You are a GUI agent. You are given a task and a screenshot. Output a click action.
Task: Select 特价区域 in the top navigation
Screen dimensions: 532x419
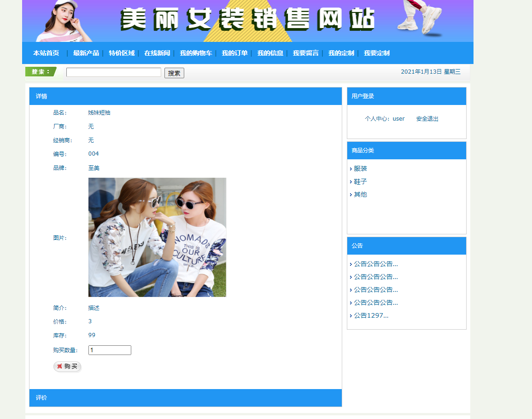tap(121, 53)
